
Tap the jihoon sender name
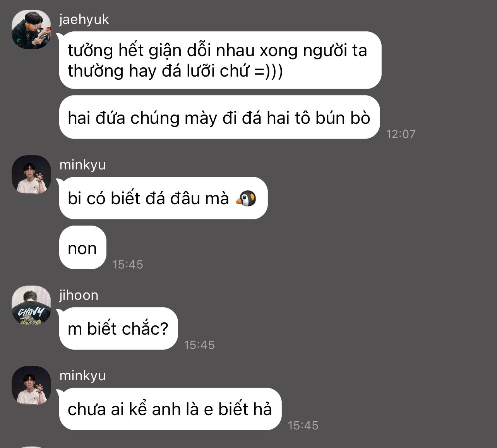pos(79,295)
